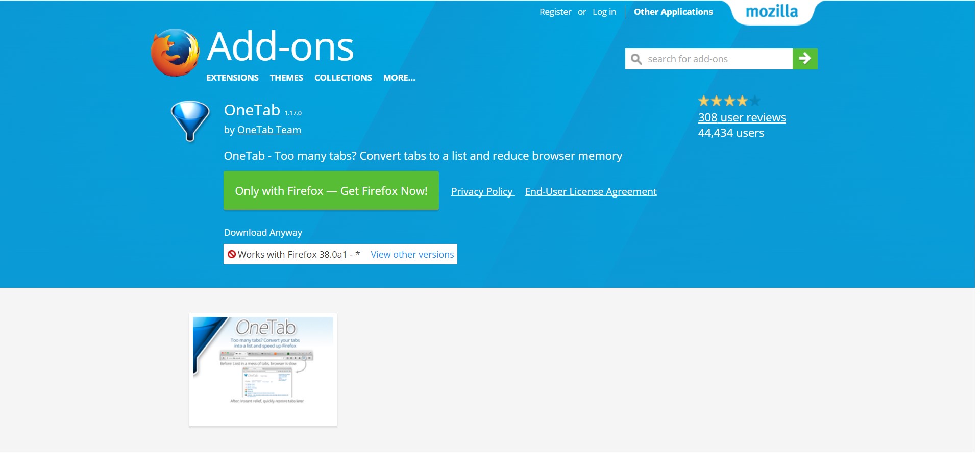Open the More... menu

[x=399, y=78]
